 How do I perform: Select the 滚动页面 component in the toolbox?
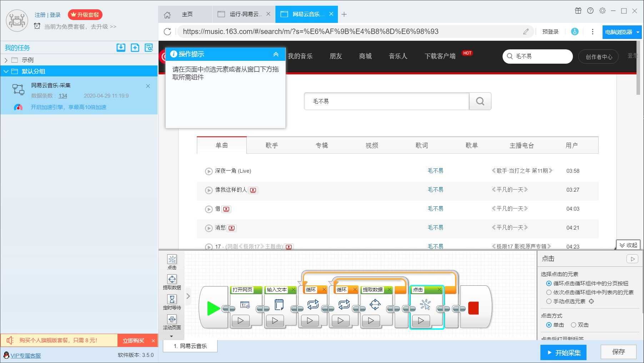click(x=172, y=322)
